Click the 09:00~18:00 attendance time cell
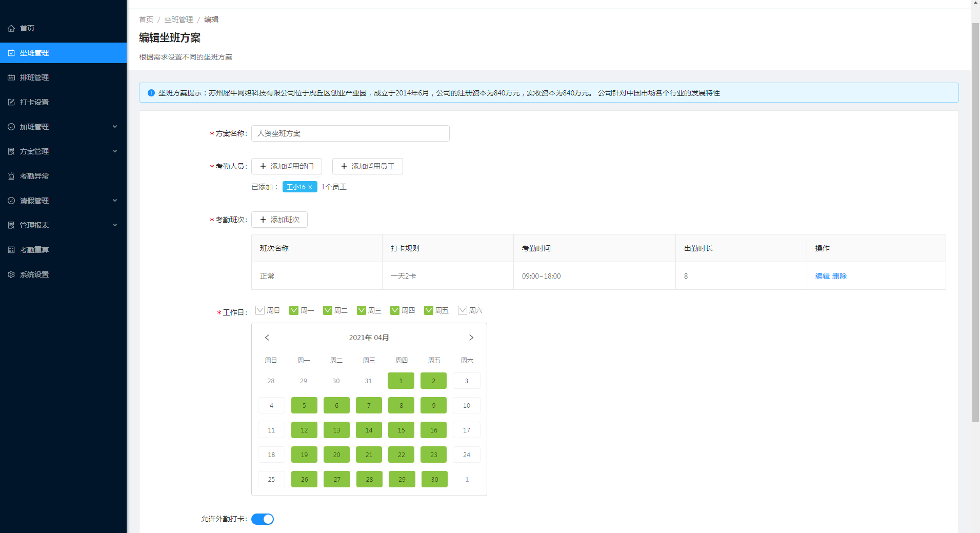Screen dimensions: 980x533 click(594, 276)
